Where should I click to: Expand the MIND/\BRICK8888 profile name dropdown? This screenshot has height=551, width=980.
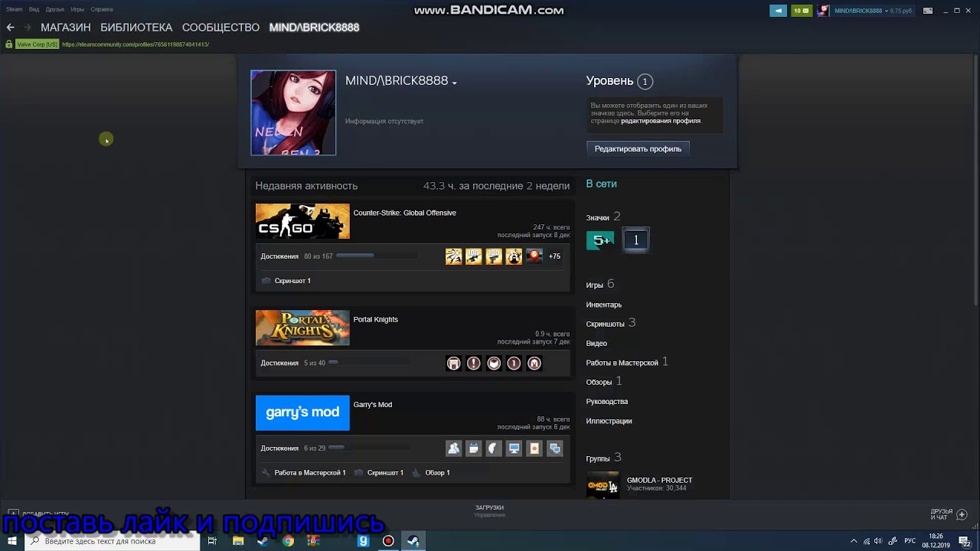[455, 83]
